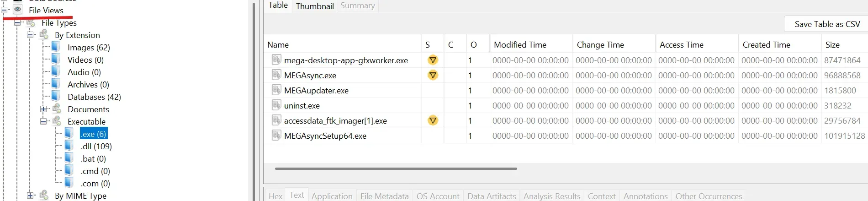This screenshot has width=868, height=201.
Task: Click file icon beside accessdata_ftk_imager[1].exe
Action: (x=276, y=120)
